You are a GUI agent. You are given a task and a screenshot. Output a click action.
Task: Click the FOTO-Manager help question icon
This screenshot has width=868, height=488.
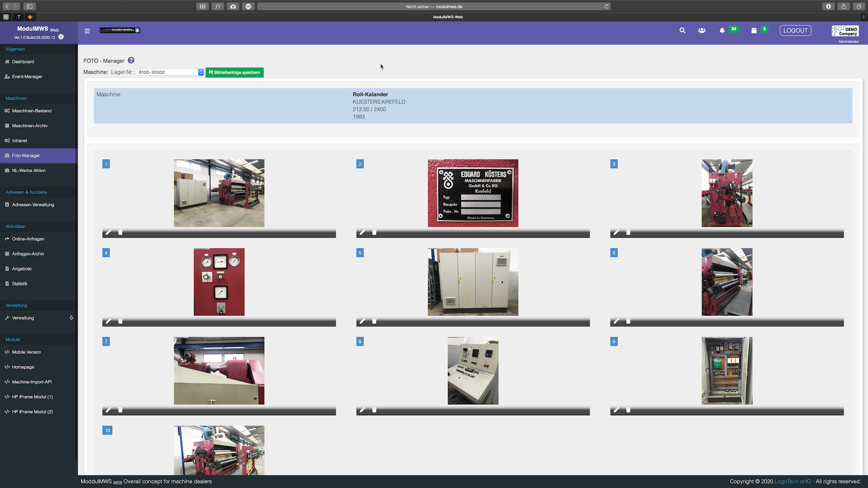tap(131, 61)
